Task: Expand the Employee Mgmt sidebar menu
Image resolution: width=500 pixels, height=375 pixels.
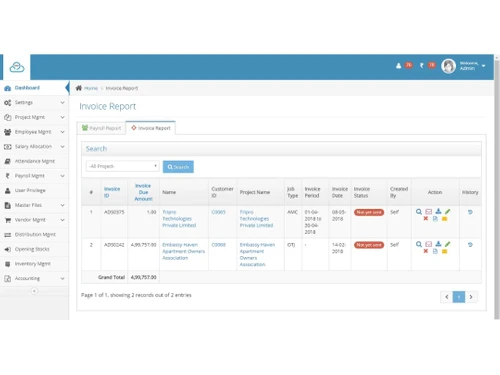Action: pyautogui.click(x=34, y=132)
